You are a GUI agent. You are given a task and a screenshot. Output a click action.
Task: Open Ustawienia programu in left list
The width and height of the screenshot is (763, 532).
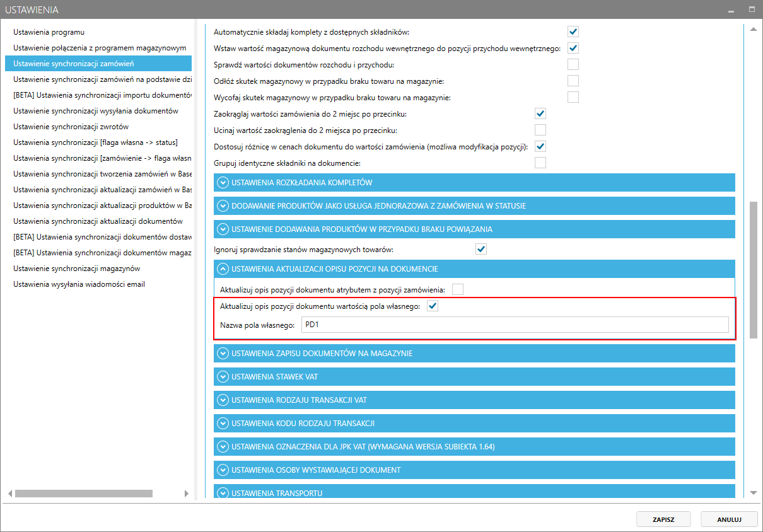pyautogui.click(x=49, y=32)
